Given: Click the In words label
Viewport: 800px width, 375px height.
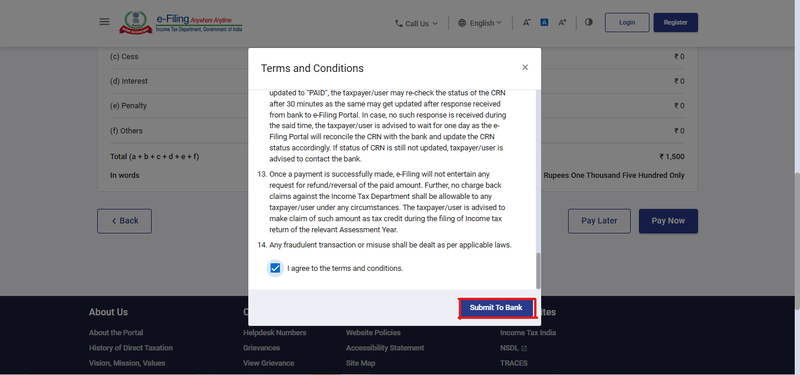Looking at the screenshot, I should (x=124, y=176).
